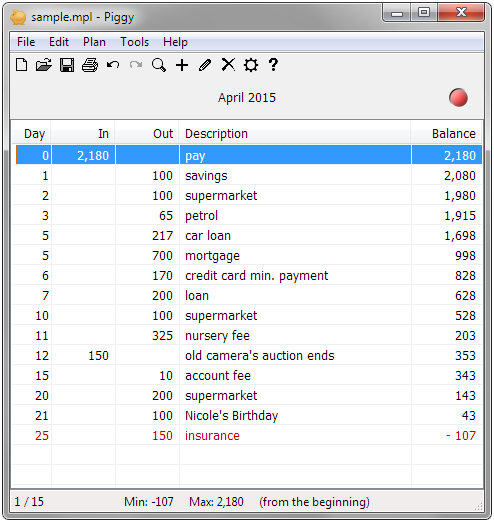The height and width of the screenshot is (522, 494).
Task: Click the greyed-out Redo arrow
Action: point(136,64)
